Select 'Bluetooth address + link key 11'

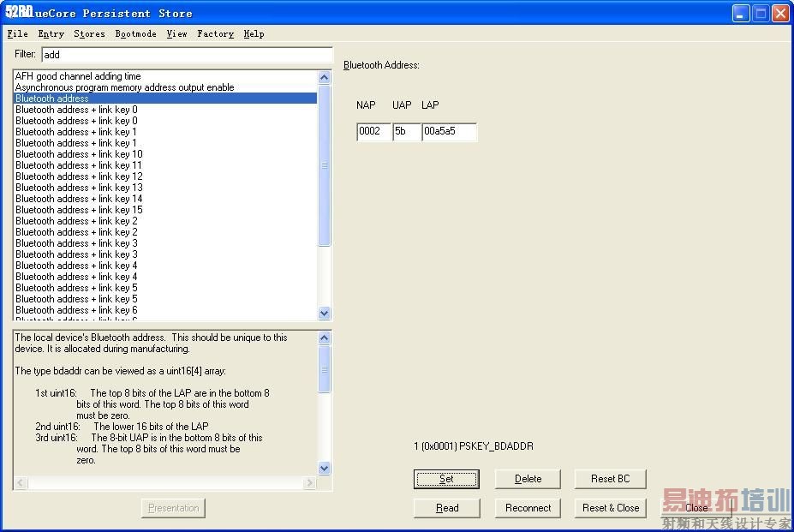(x=165, y=165)
